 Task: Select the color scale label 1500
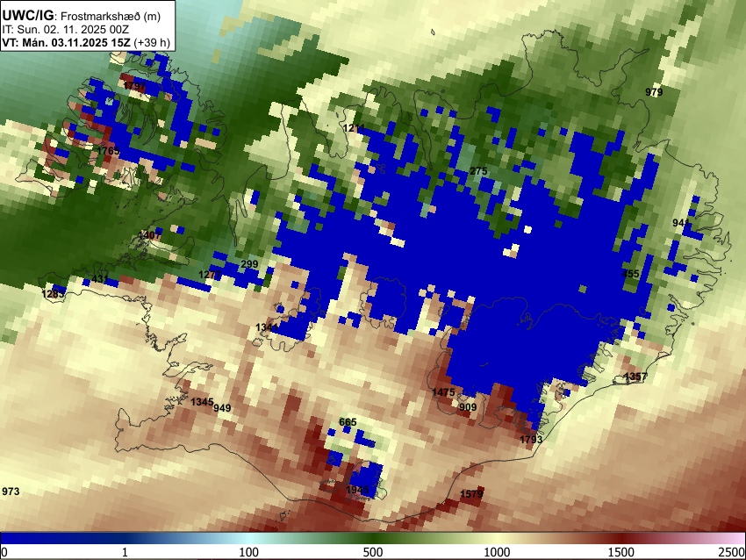coord(621,552)
